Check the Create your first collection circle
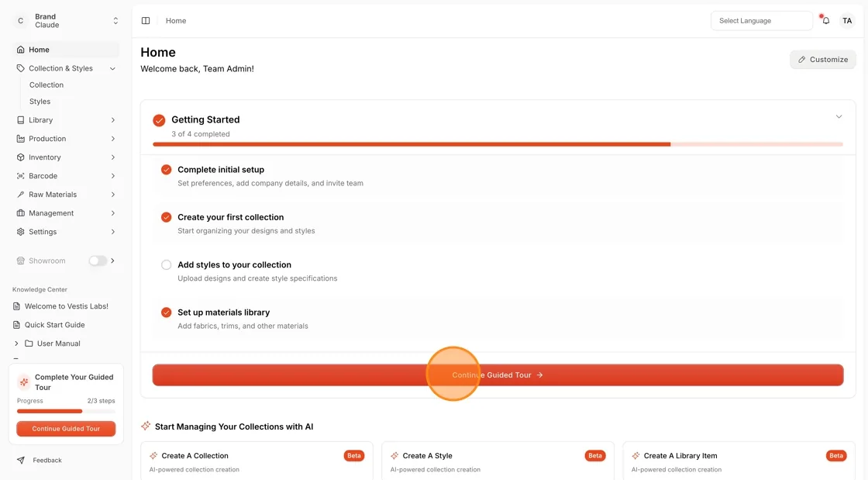 coord(166,217)
